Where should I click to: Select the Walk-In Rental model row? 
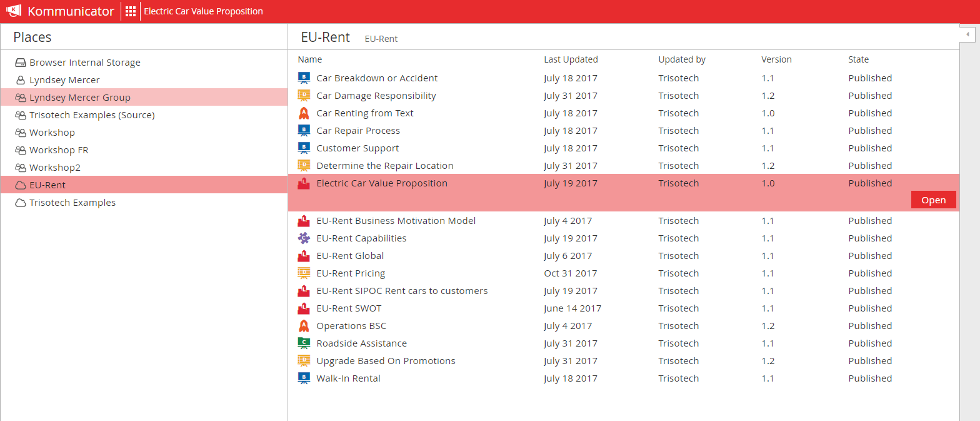click(x=624, y=378)
